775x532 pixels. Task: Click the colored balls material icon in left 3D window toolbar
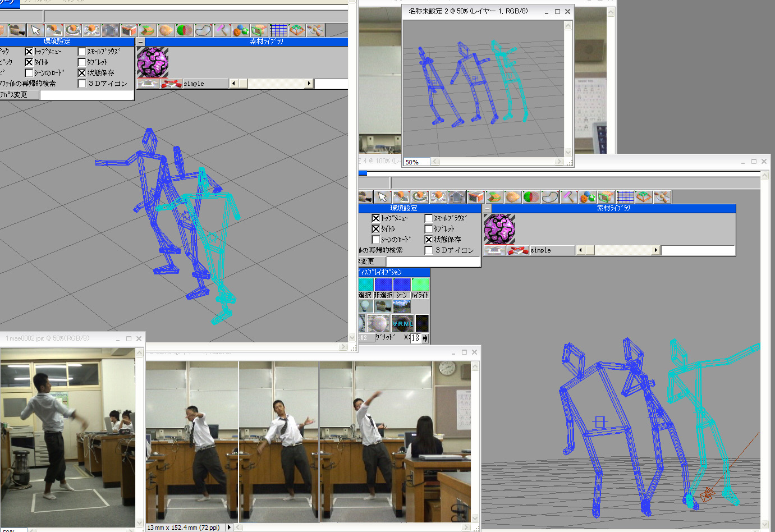tap(240, 30)
